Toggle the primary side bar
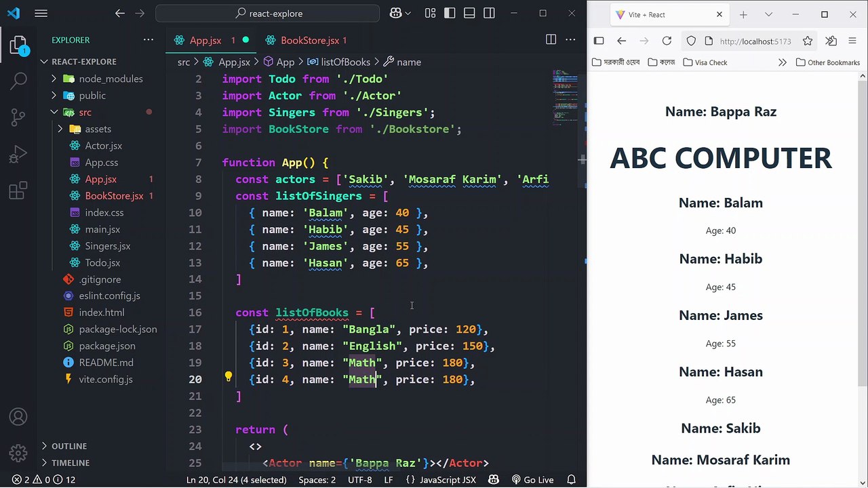The height and width of the screenshot is (488, 868). (450, 14)
